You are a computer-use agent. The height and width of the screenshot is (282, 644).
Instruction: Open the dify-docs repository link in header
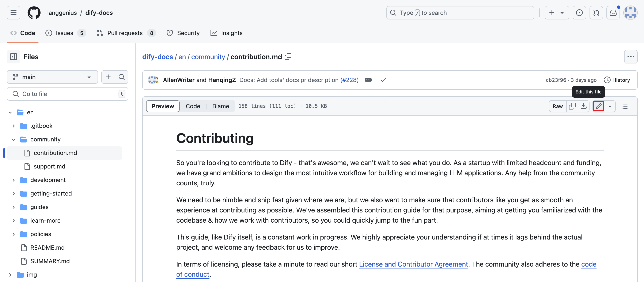(99, 13)
